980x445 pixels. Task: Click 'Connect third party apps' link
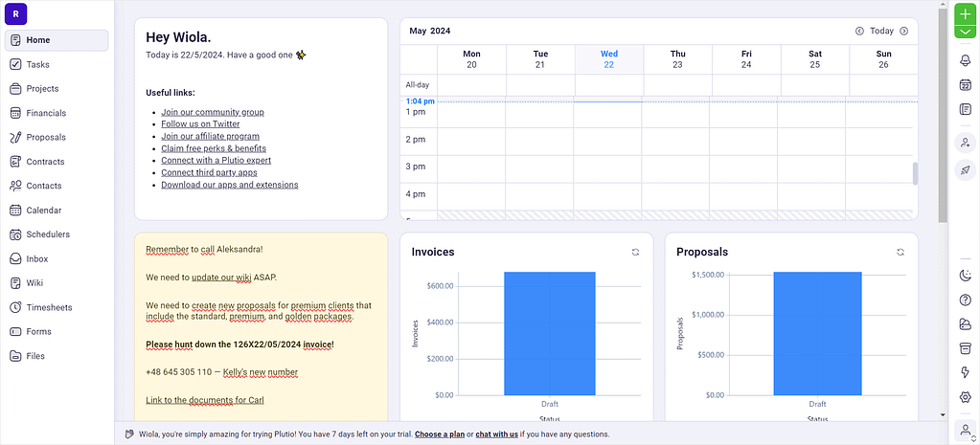coord(210,172)
